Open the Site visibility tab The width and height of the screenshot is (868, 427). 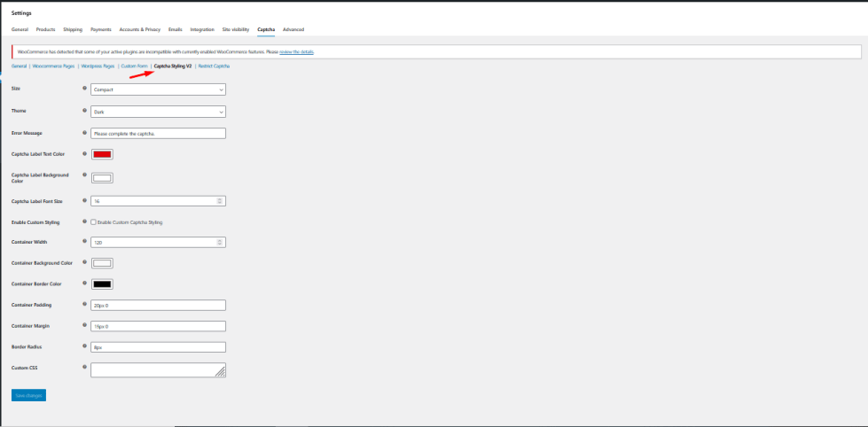(236, 29)
